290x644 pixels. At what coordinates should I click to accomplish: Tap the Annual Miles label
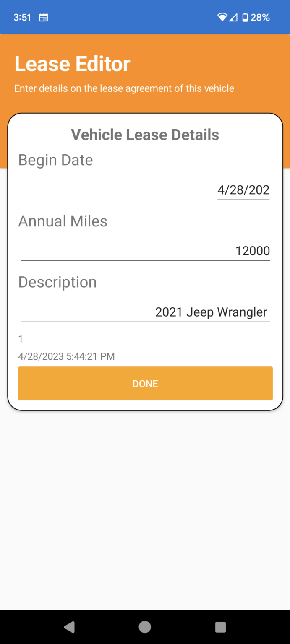point(63,221)
